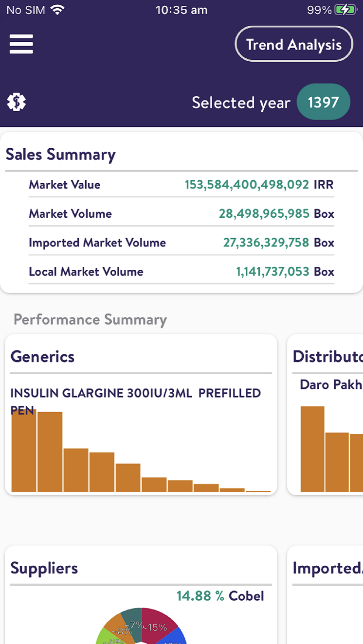Open the Imported card heading
363x644 pixels.
click(327, 568)
